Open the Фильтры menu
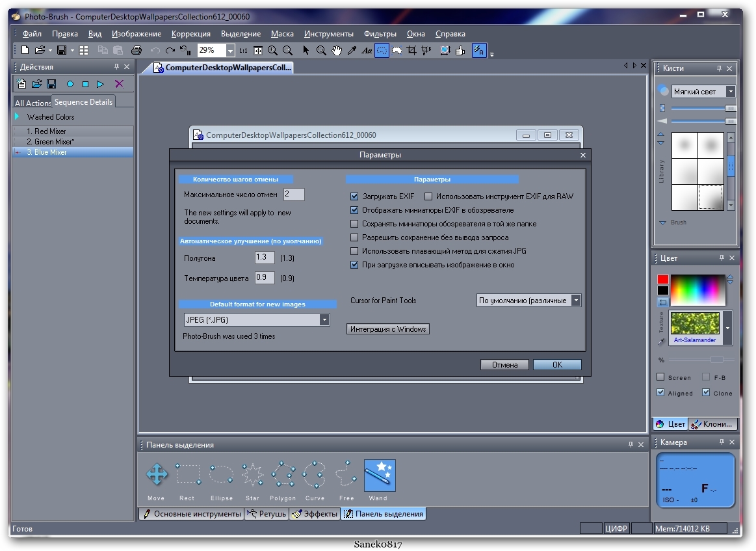Image resolution: width=756 pixels, height=551 pixels. click(380, 34)
